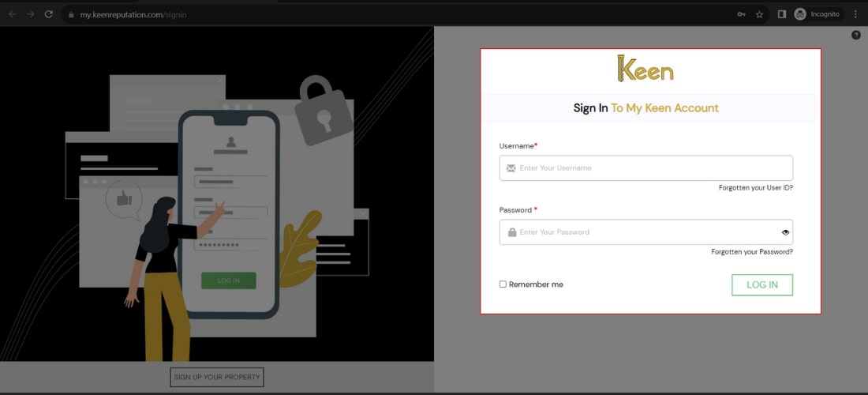
Task: Enable the Remember me checkbox
Action: 503,284
